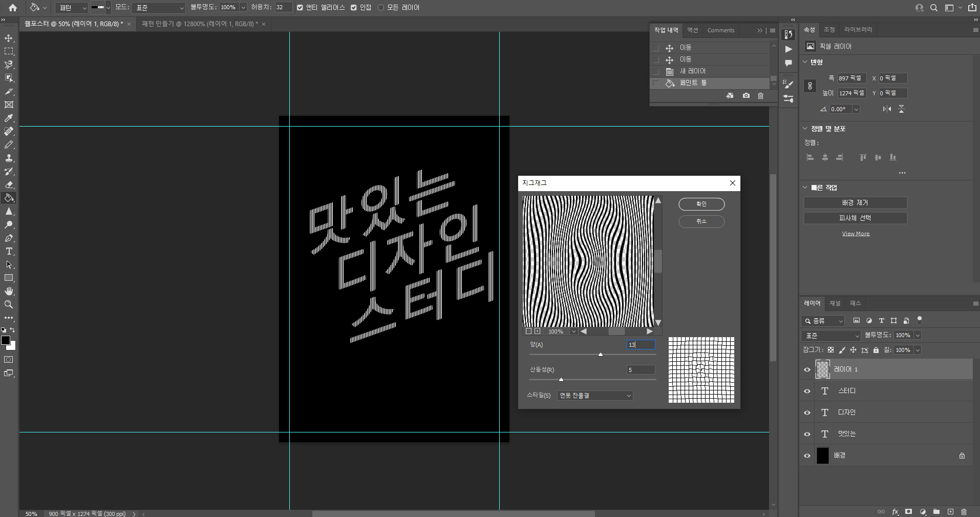Add layer style fx icon

click(x=895, y=511)
